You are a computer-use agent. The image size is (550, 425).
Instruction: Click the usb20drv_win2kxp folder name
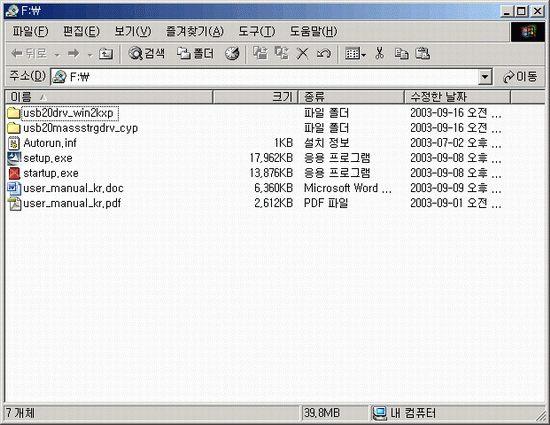click(x=69, y=113)
